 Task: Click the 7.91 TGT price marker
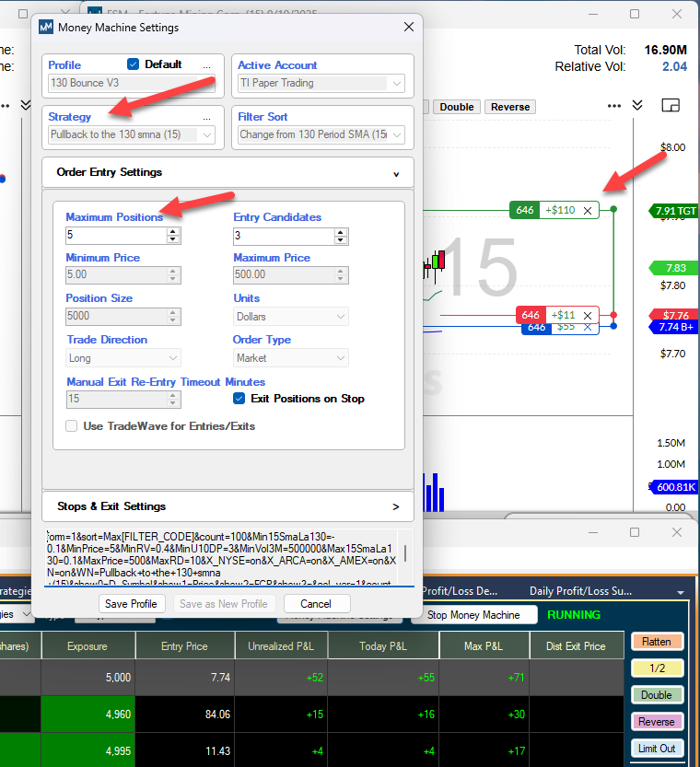pos(674,211)
